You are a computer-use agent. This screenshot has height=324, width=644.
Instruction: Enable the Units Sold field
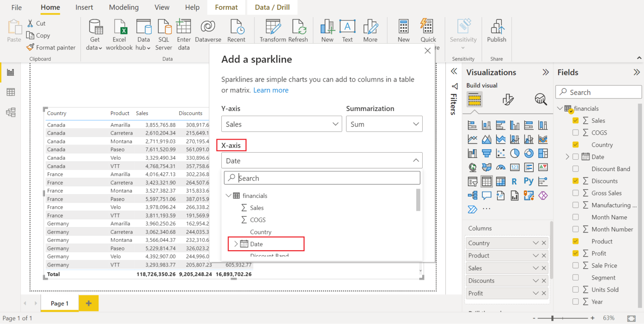click(x=576, y=289)
